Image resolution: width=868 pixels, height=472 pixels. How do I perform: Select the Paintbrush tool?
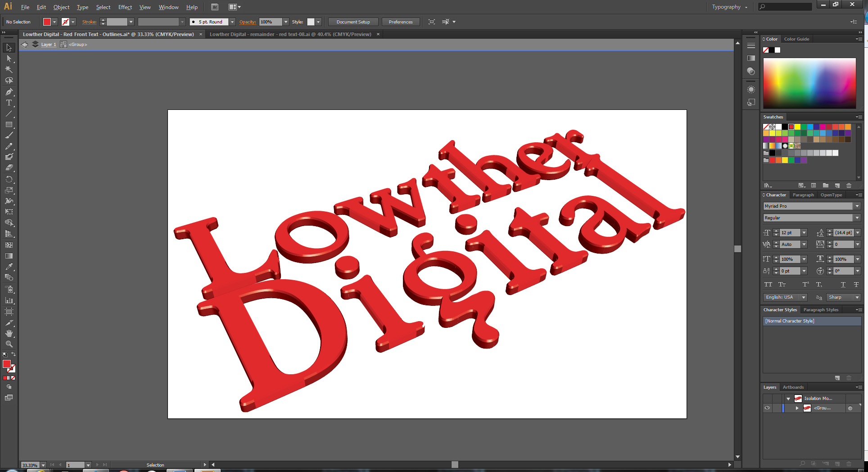[x=9, y=135]
